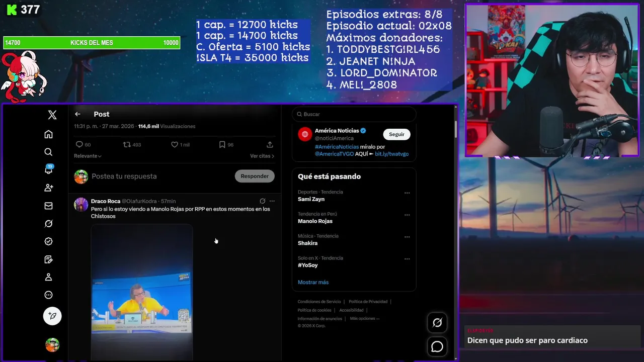Open Accesibilidad footer link

(351, 310)
